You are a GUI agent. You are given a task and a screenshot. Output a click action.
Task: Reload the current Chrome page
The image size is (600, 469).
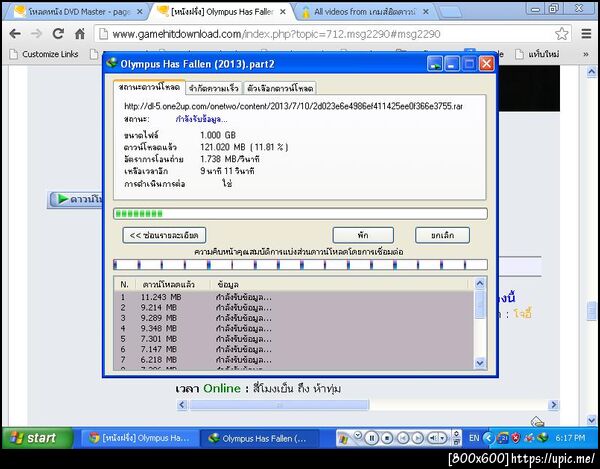point(58,34)
